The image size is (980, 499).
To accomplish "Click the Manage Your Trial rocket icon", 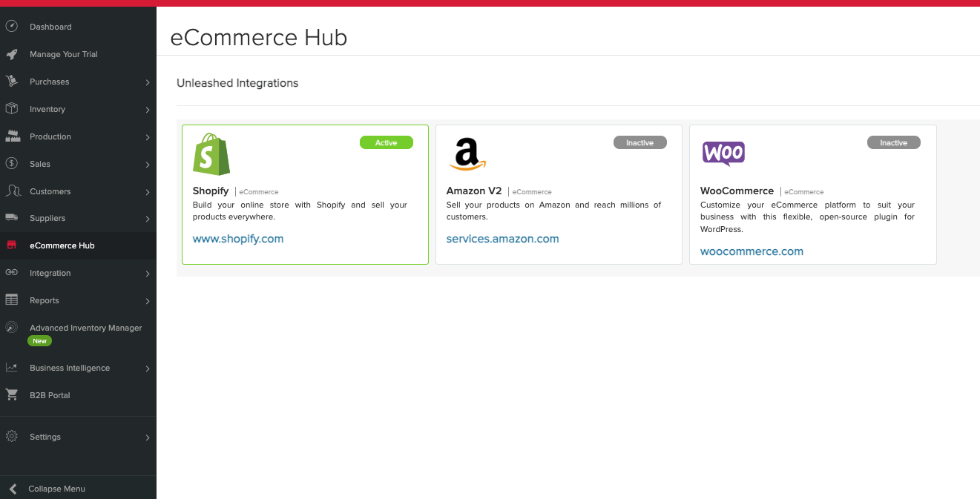I will [x=11, y=54].
